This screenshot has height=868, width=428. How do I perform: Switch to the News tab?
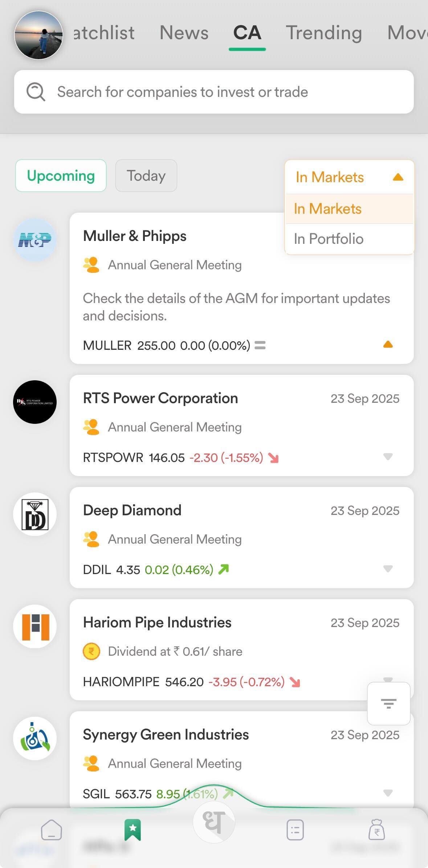pos(184,33)
